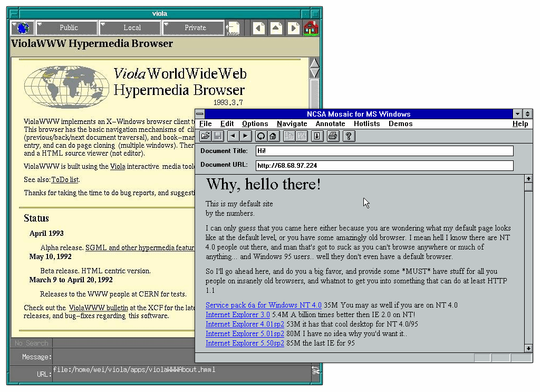Open the Mosaic window control menu box

point(200,114)
